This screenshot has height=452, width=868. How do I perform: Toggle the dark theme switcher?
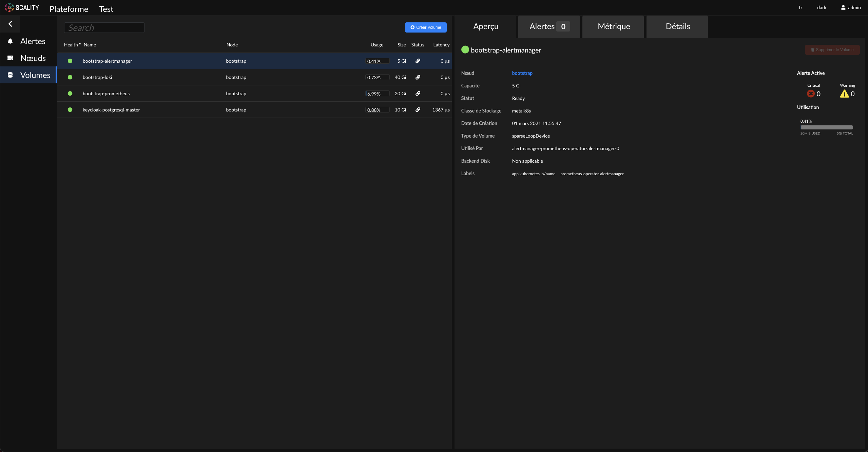pos(822,7)
